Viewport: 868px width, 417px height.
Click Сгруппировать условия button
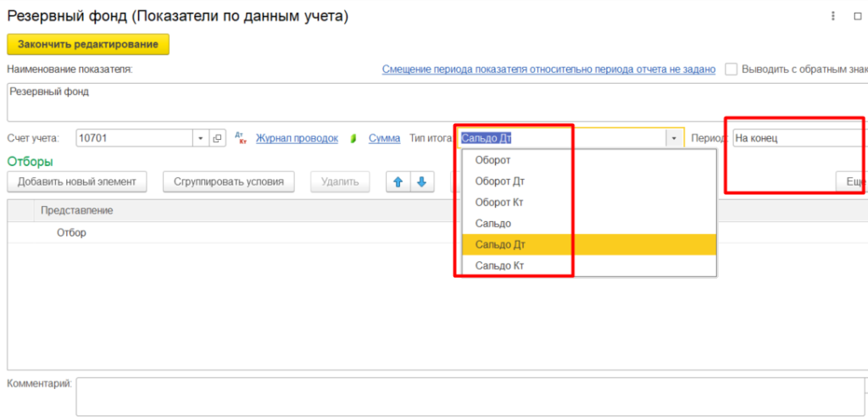228,181
